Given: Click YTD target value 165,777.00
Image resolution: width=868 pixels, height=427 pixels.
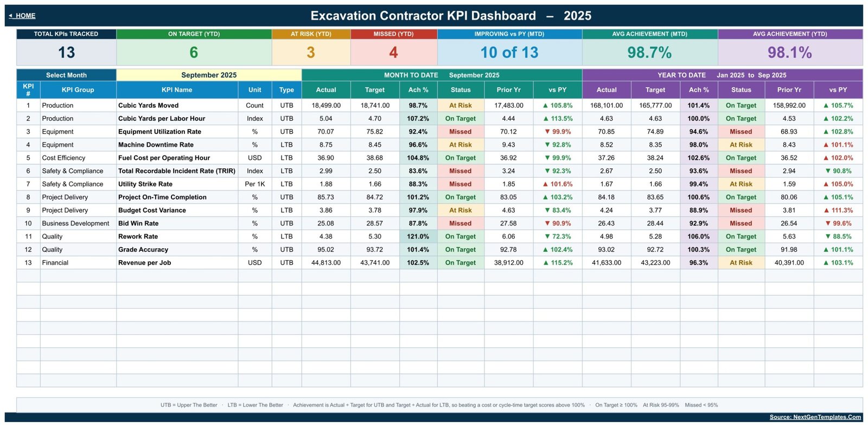Looking at the screenshot, I should tap(655, 106).
